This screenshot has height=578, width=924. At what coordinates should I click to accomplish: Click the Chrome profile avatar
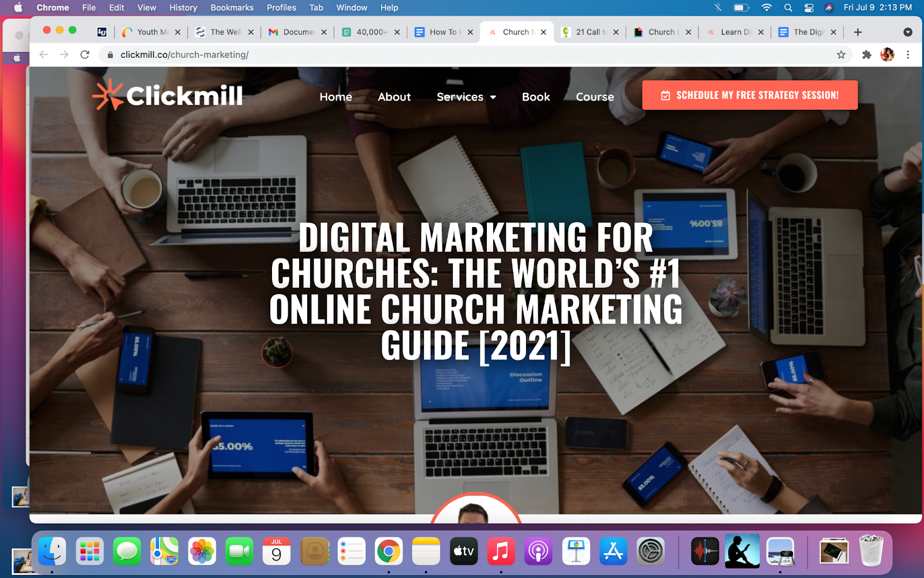(887, 55)
